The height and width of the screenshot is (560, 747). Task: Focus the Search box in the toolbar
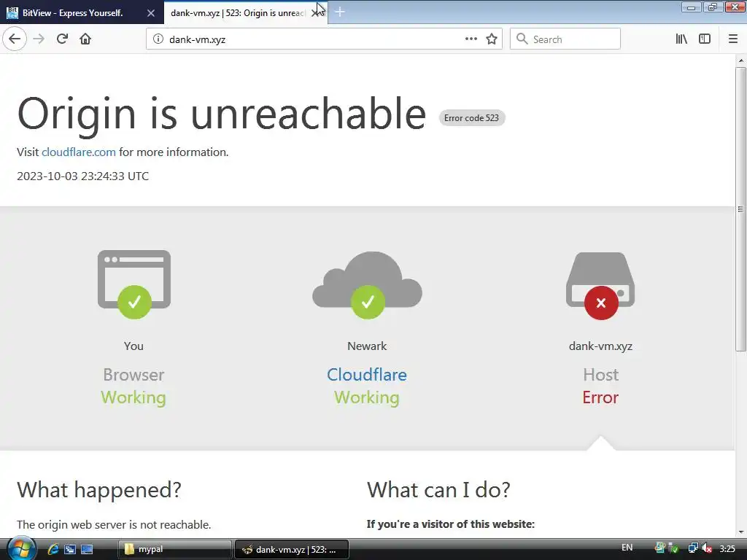565,39
